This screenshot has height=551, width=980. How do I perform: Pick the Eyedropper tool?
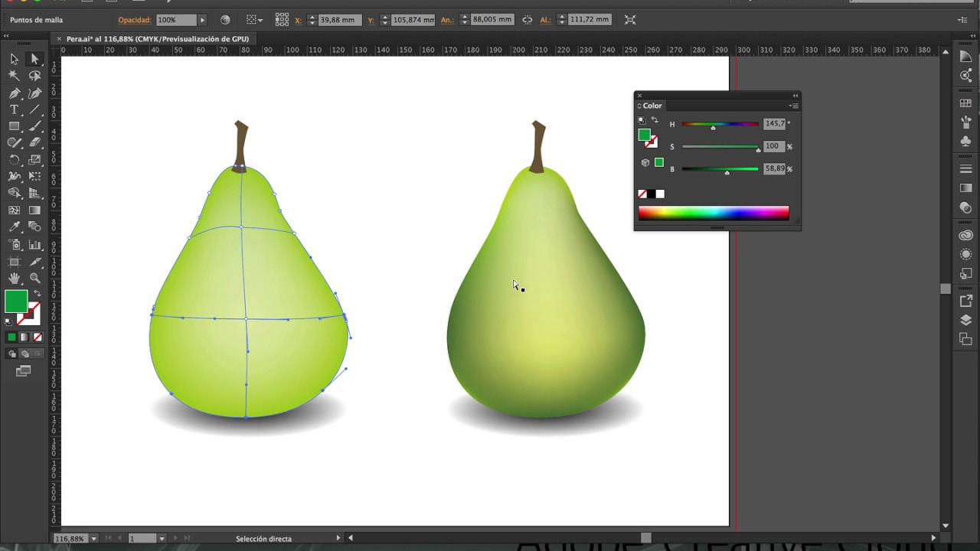pyautogui.click(x=14, y=227)
